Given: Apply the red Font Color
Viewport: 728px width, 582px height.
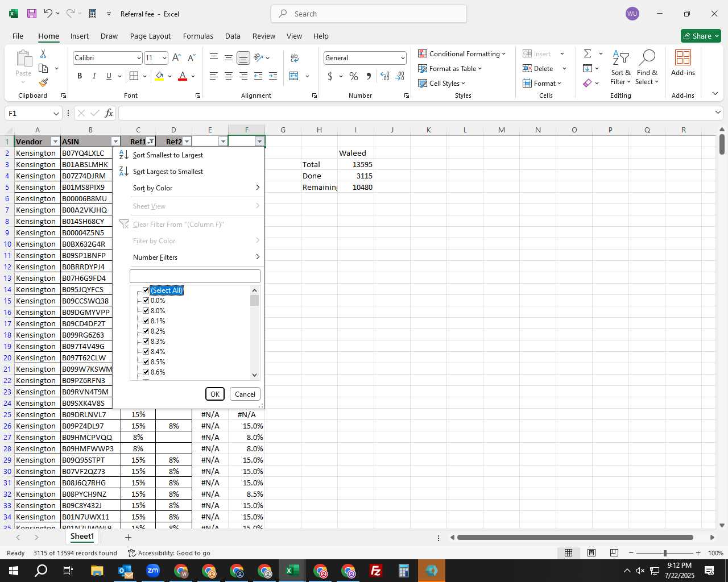Looking at the screenshot, I should [x=183, y=76].
